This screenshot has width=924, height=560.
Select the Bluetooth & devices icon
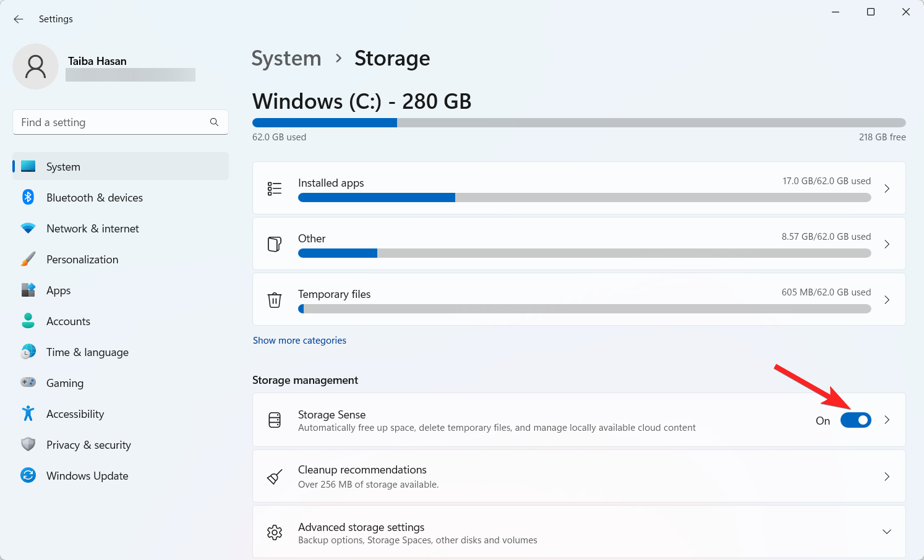click(28, 197)
